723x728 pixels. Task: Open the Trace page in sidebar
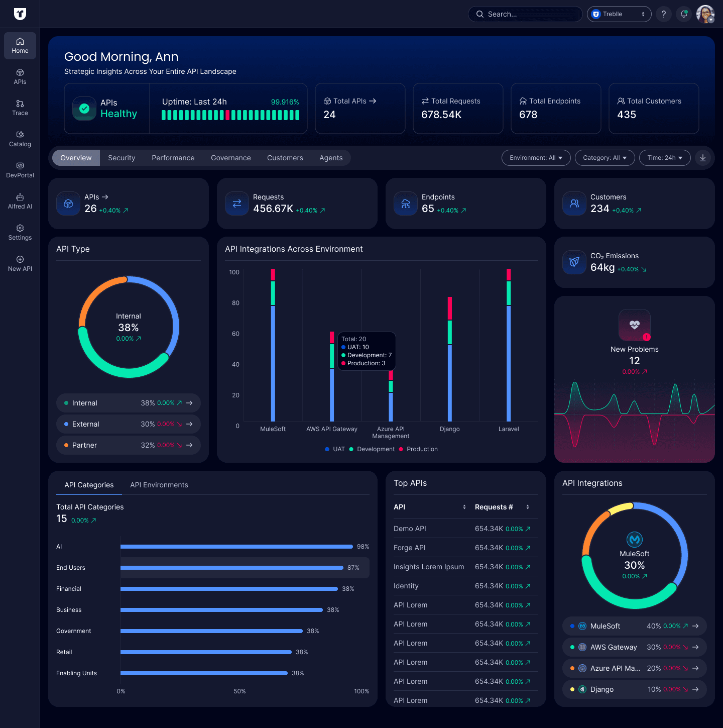pos(20,108)
